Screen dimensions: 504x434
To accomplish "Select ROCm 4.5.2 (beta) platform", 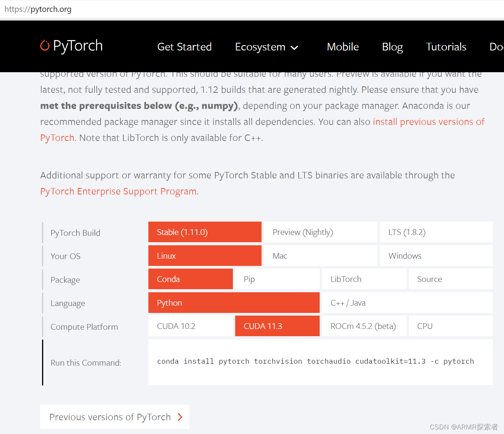I will (x=364, y=326).
